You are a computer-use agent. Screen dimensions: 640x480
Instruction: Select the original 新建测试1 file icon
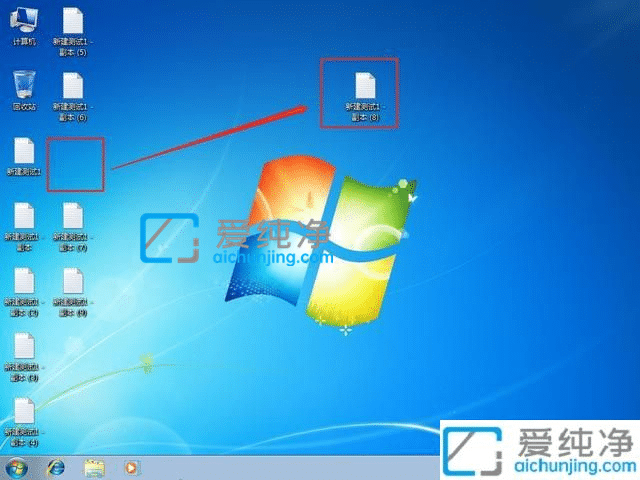pyautogui.click(x=24, y=157)
